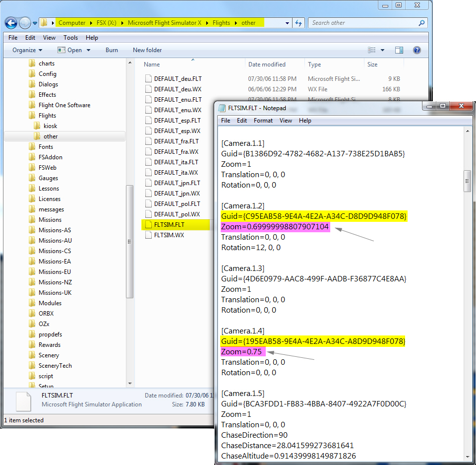This screenshot has height=465, width=476.
Task: Click the change view icon
Action: pos(372,50)
